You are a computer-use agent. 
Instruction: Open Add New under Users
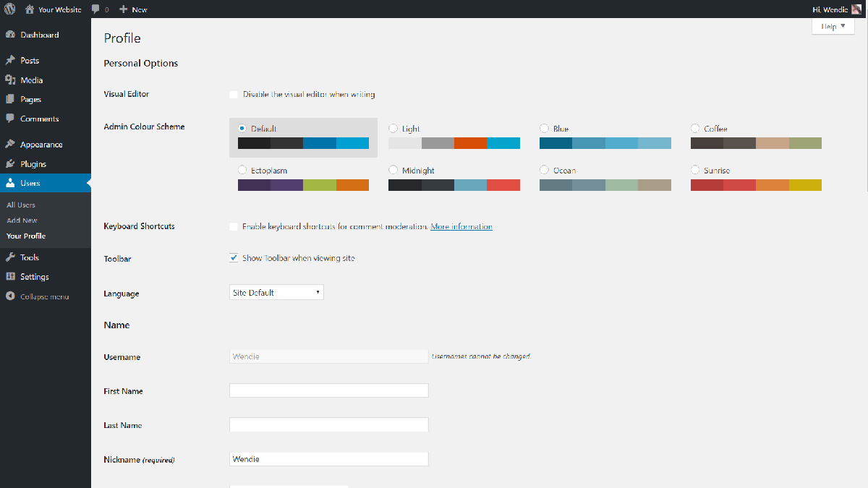click(22, 220)
